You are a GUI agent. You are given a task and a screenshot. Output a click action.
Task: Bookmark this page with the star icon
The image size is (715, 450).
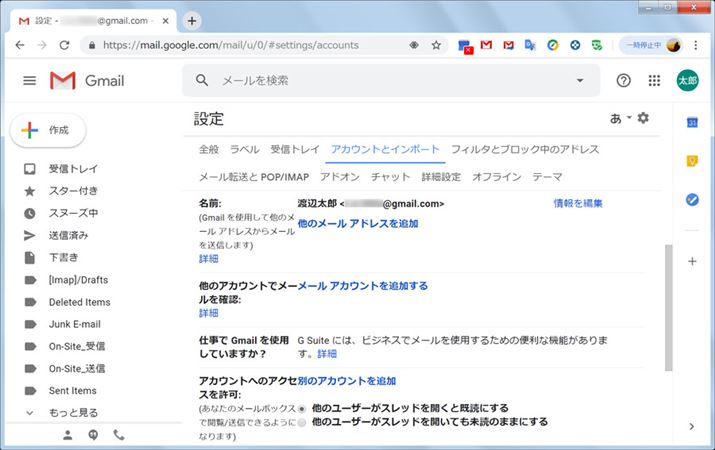436,45
